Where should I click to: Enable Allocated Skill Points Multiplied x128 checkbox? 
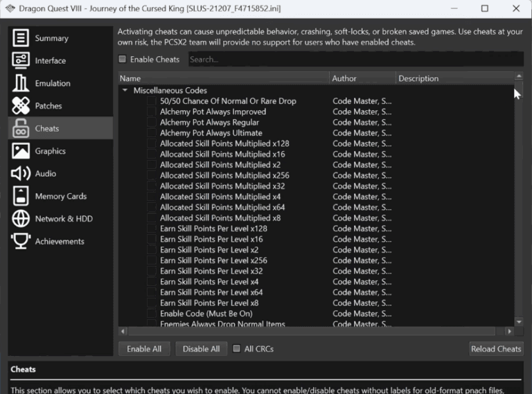point(152,143)
